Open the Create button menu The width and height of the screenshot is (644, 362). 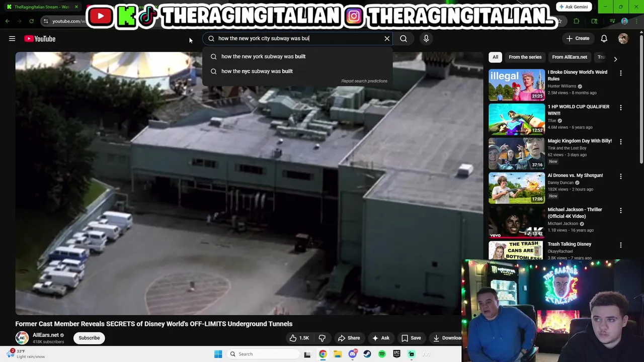578,39
